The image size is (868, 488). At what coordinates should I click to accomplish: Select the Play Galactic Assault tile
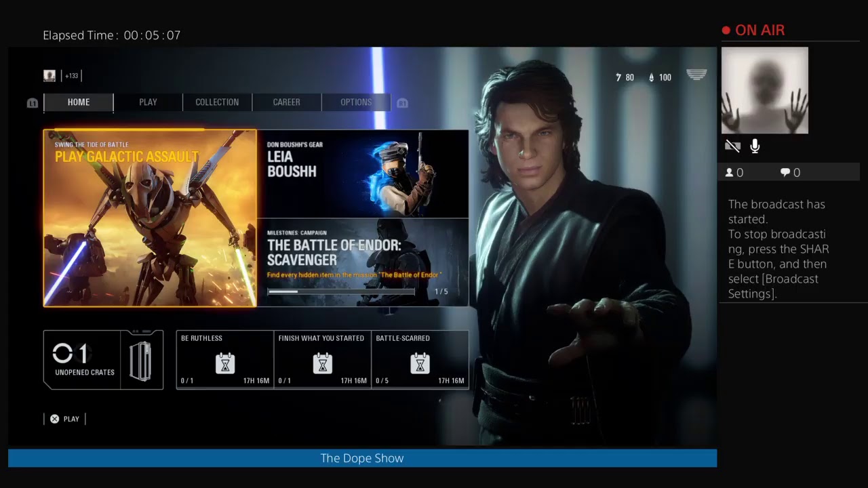[x=150, y=218]
